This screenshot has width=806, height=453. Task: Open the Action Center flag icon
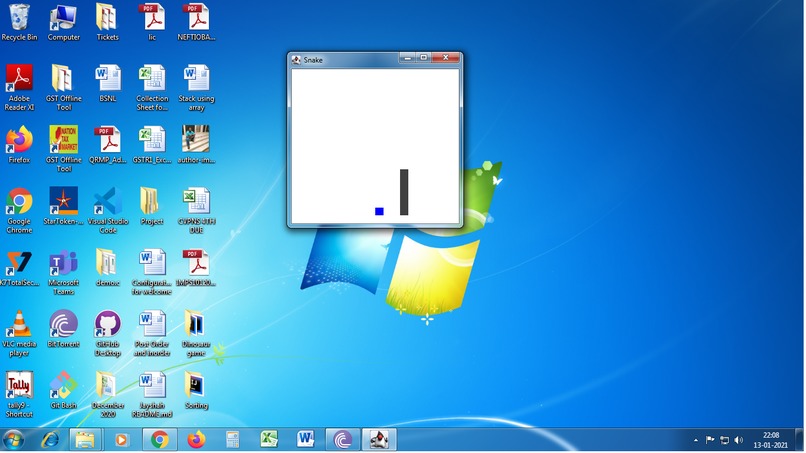(710, 440)
